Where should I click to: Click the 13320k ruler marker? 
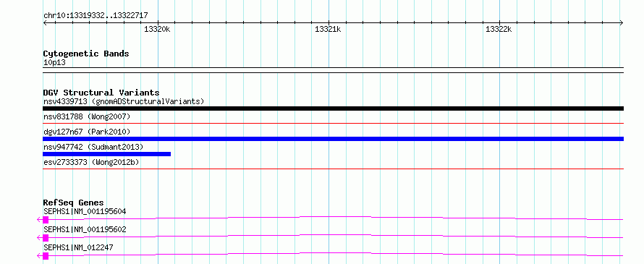point(157,29)
